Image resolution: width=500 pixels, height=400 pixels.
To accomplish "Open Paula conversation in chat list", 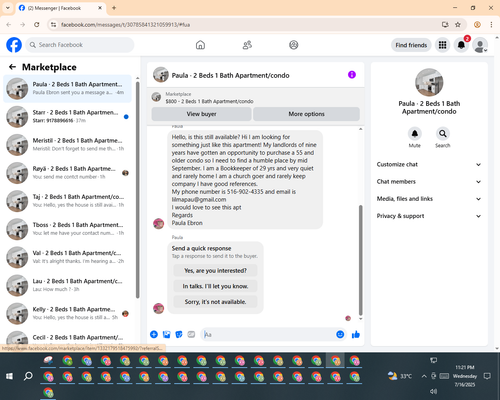I will click(67, 89).
